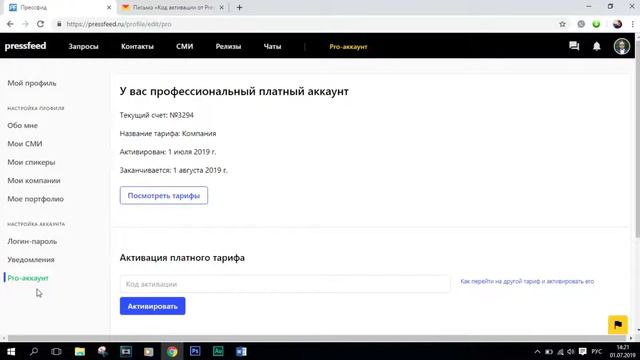
Task: Open Мои спикеры in the sidebar
Action: (31, 162)
